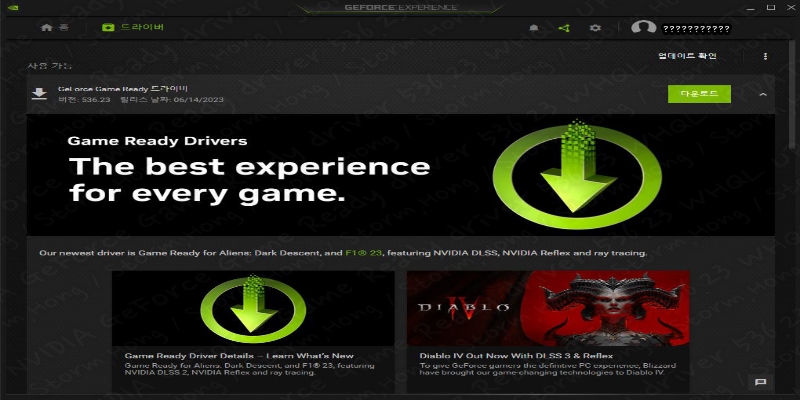Minimize the GeForce Experience window
This screenshot has width=800, height=400.
click(x=749, y=8)
